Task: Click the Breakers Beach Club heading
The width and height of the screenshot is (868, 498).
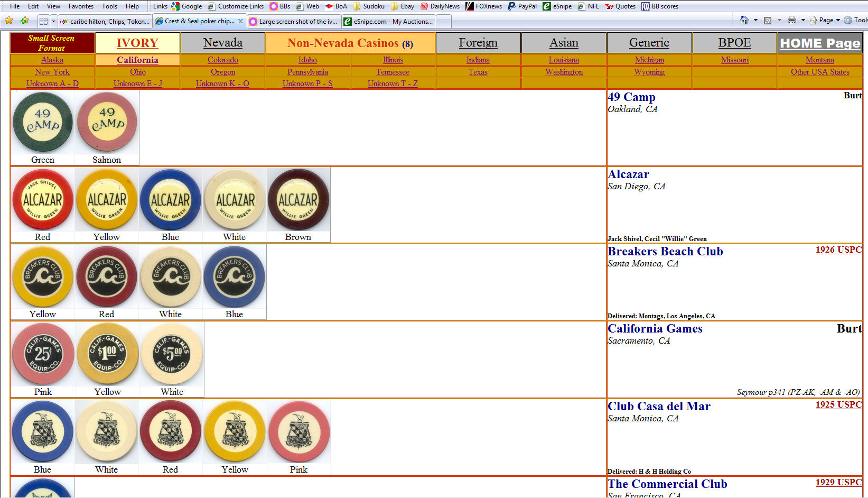Action: (x=665, y=252)
